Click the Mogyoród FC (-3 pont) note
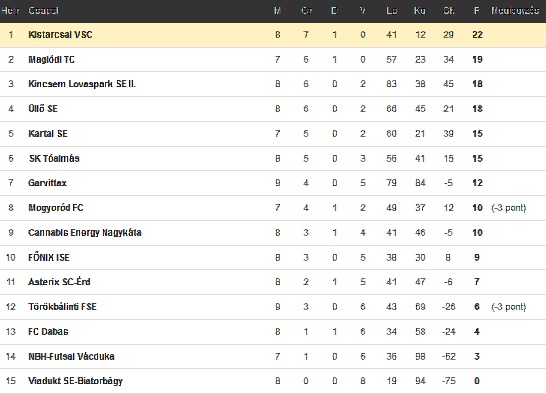The height and width of the screenshot is (394, 546). click(509, 208)
